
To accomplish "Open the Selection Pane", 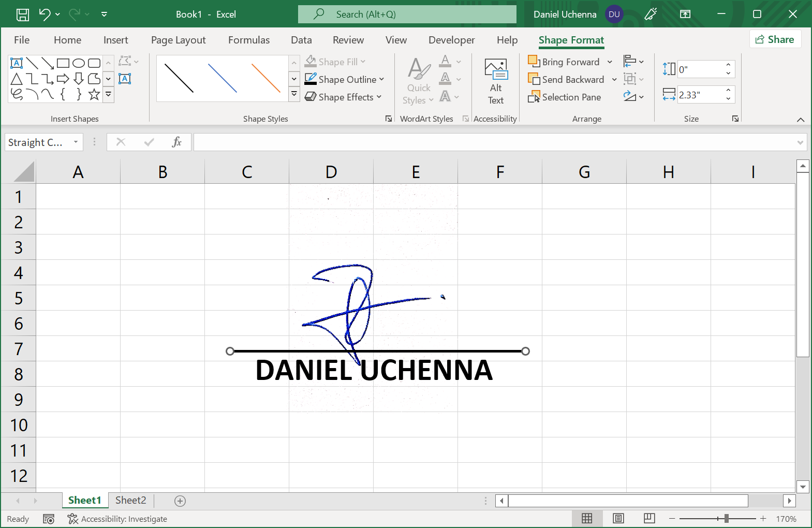I will coord(564,97).
